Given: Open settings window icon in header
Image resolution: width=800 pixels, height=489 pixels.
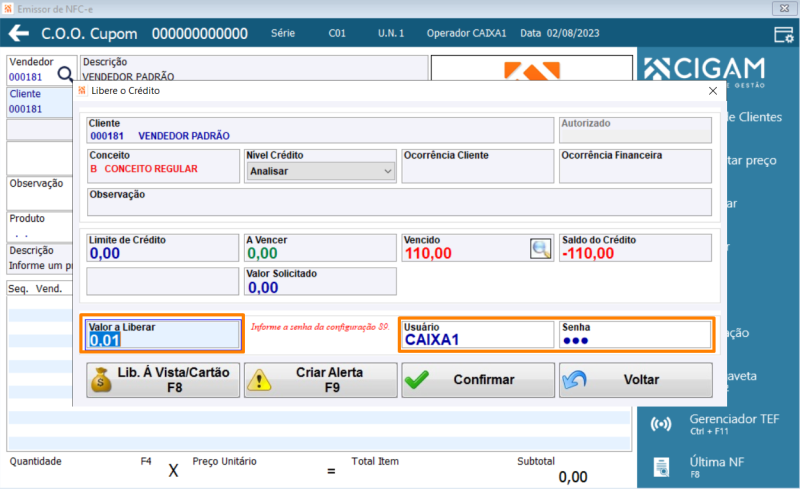Looking at the screenshot, I should [x=784, y=34].
